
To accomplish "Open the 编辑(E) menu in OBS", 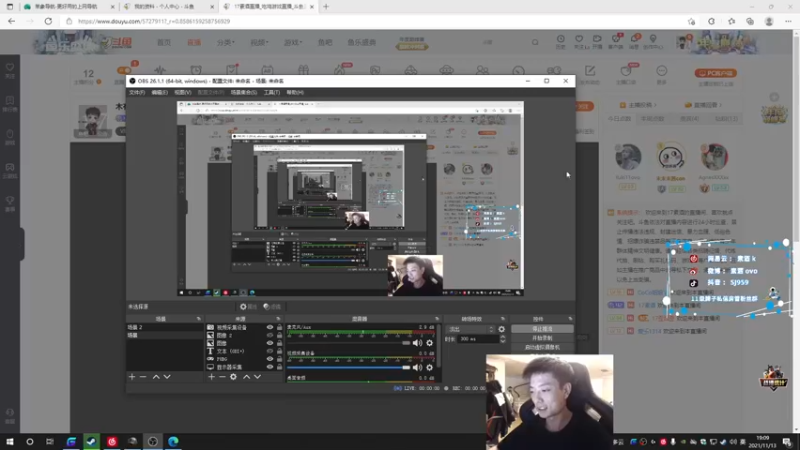I will (x=159, y=92).
